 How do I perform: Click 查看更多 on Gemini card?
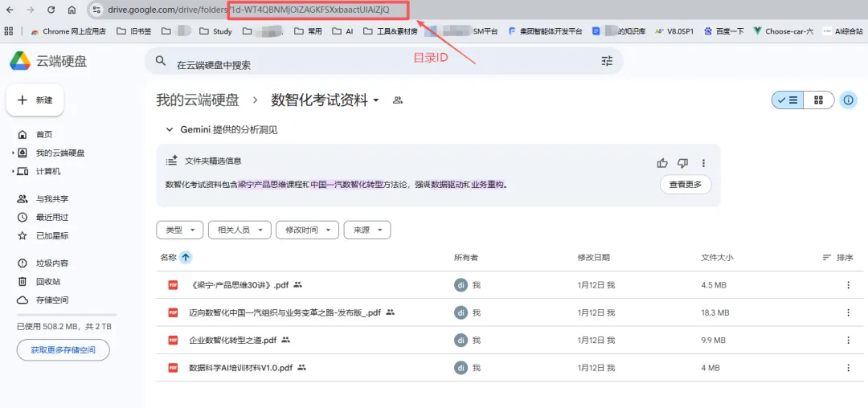[x=686, y=184]
